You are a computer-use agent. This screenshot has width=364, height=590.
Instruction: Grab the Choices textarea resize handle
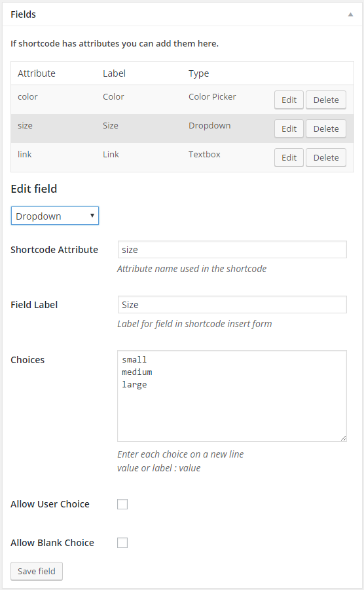pyautogui.click(x=343, y=438)
